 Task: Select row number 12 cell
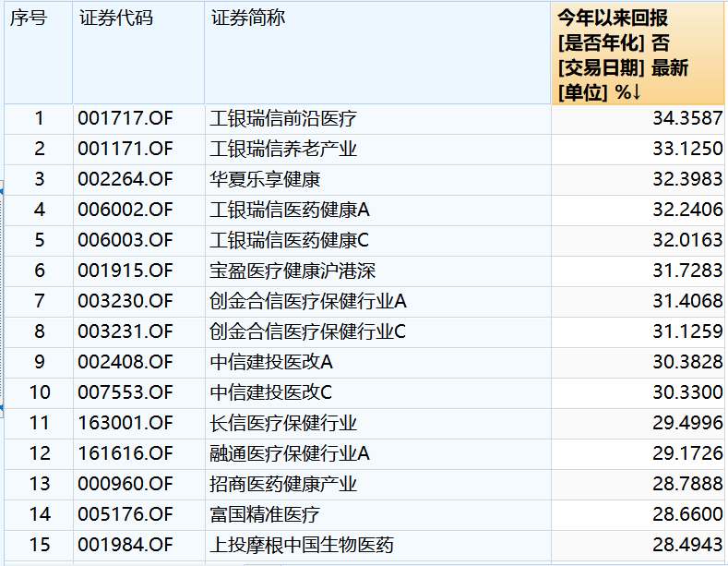pyautogui.click(x=39, y=453)
